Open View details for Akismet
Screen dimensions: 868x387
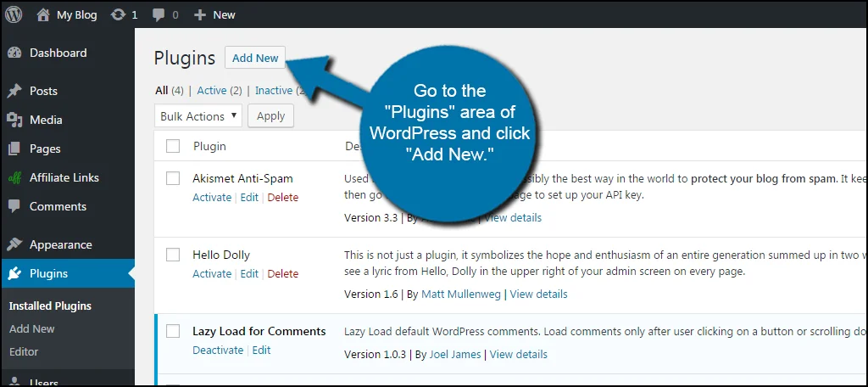(513, 218)
